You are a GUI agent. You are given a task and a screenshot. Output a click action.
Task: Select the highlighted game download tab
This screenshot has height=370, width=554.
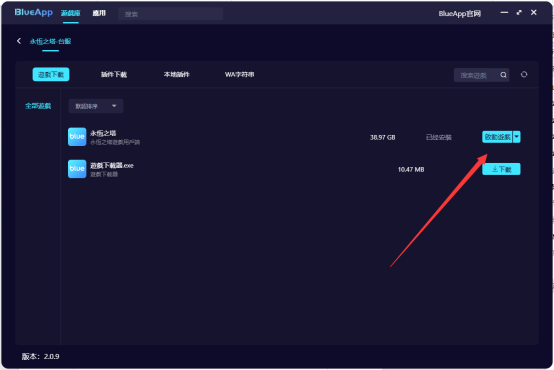click(51, 75)
